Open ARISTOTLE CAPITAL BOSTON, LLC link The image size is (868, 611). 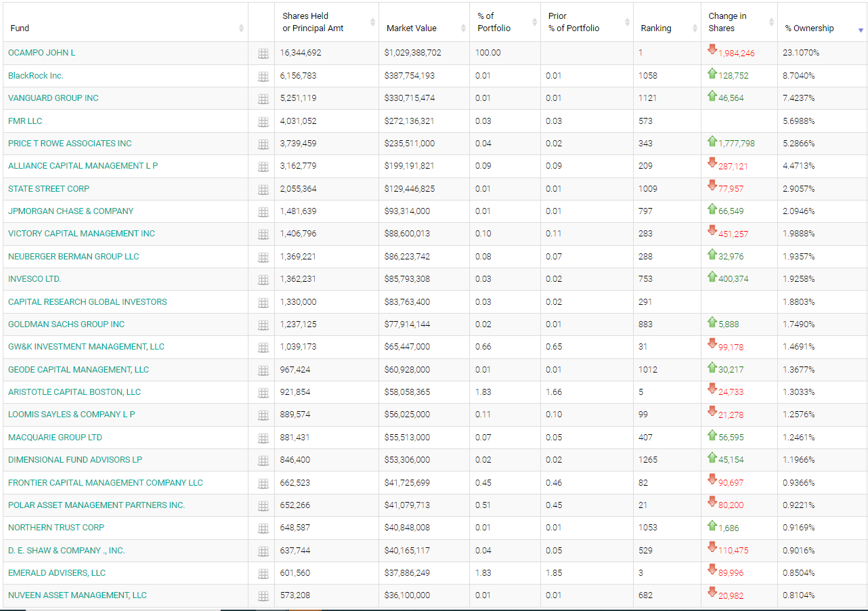click(74, 392)
